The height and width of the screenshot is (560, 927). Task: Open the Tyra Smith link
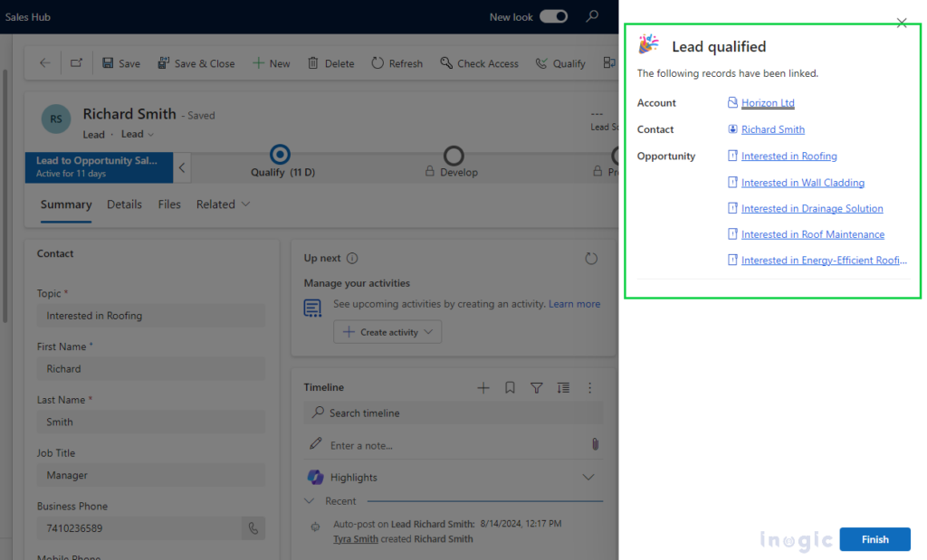355,538
